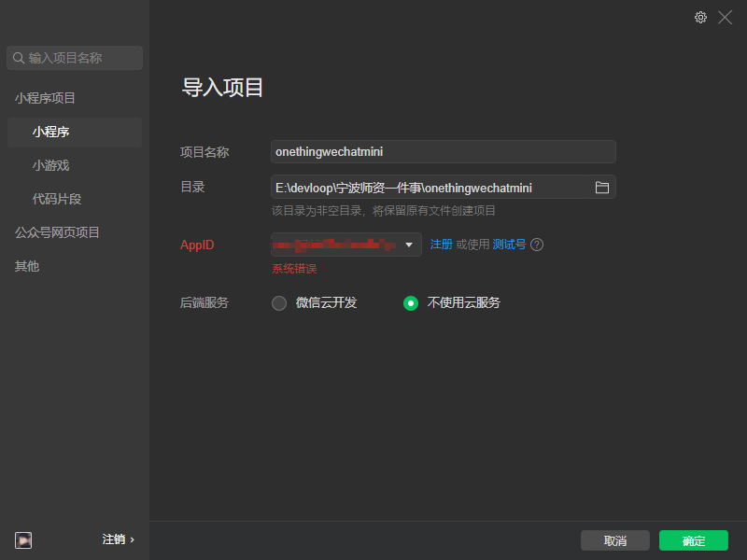Expand the AppID dropdown arrow
The height and width of the screenshot is (560, 747).
[409, 245]
